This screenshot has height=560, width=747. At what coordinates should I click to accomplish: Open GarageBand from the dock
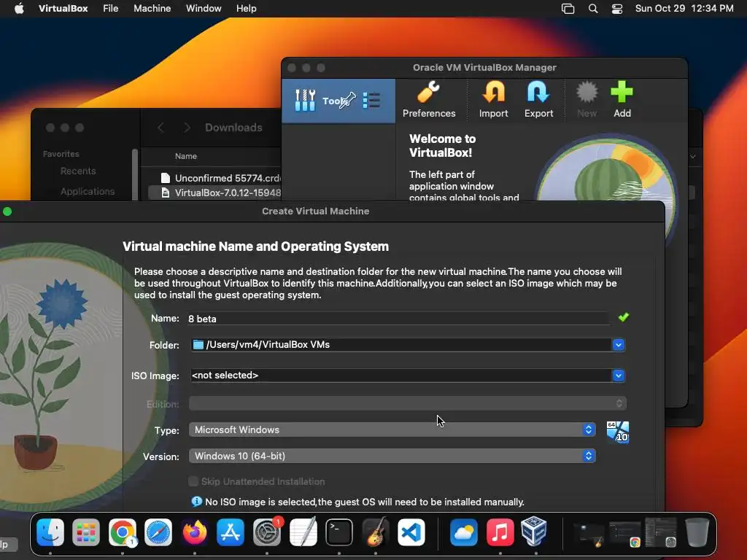pos(376,532)
